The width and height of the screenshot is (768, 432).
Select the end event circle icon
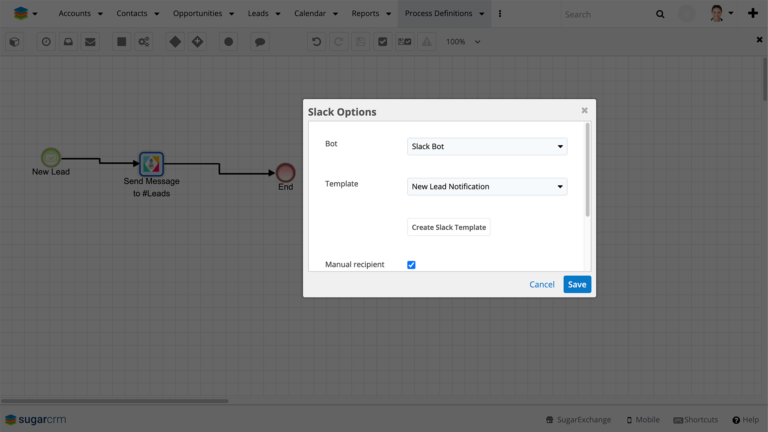[228, 42]
